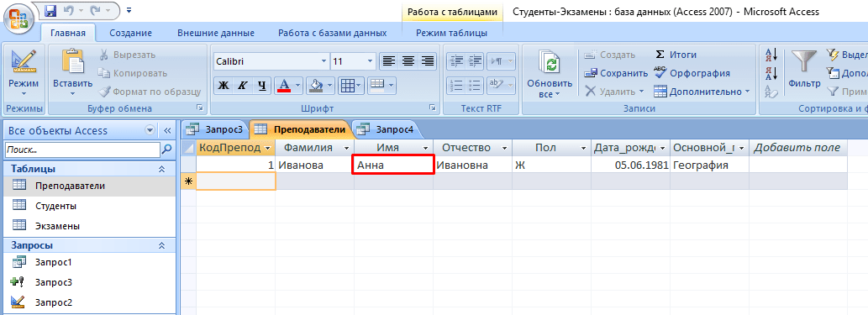Switch to Создание ribbon tab
Image resolution: width=868 pixels, height=315 pixels.
click(x=130, y=33)
